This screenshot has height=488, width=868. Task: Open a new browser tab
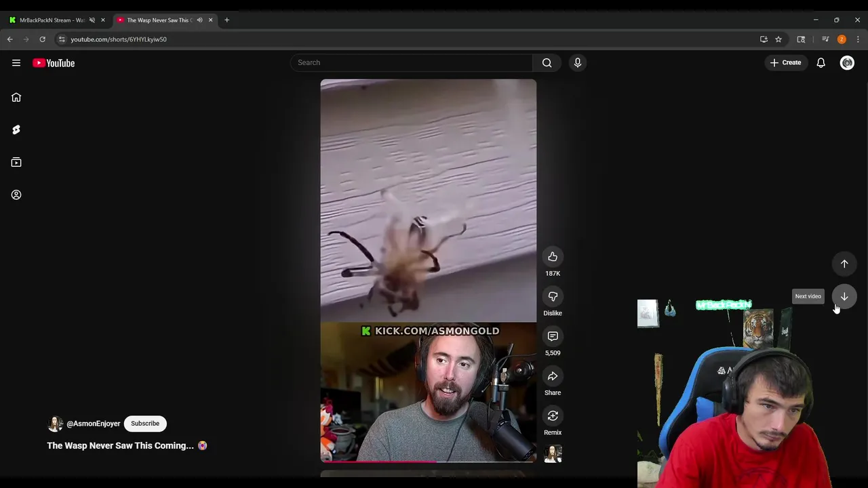click(x=226, y=20)
